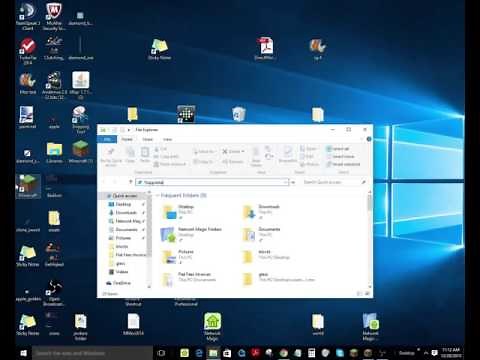The image size is (480, 360).
Task: Select Network Magic in navigation pane
Action: [x=127, y=221]
